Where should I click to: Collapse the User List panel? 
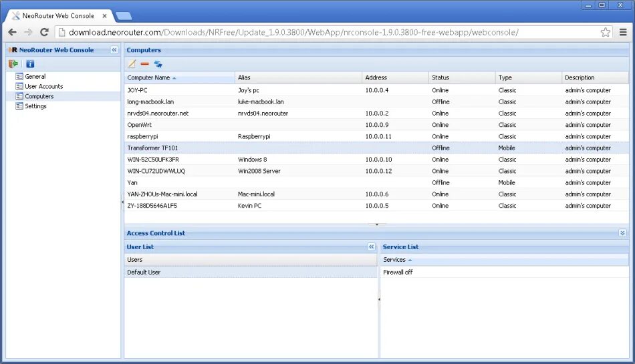click(372, 246)
